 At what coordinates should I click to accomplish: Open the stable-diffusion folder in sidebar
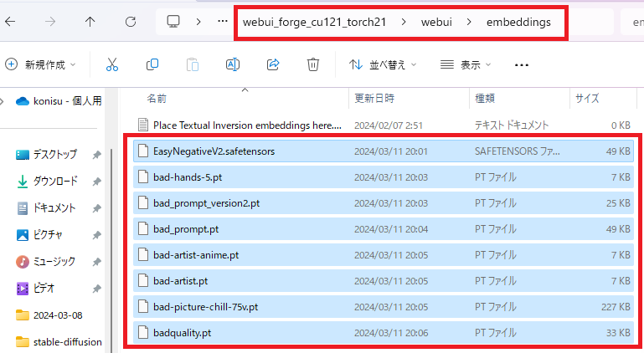(x=59, y=341)
